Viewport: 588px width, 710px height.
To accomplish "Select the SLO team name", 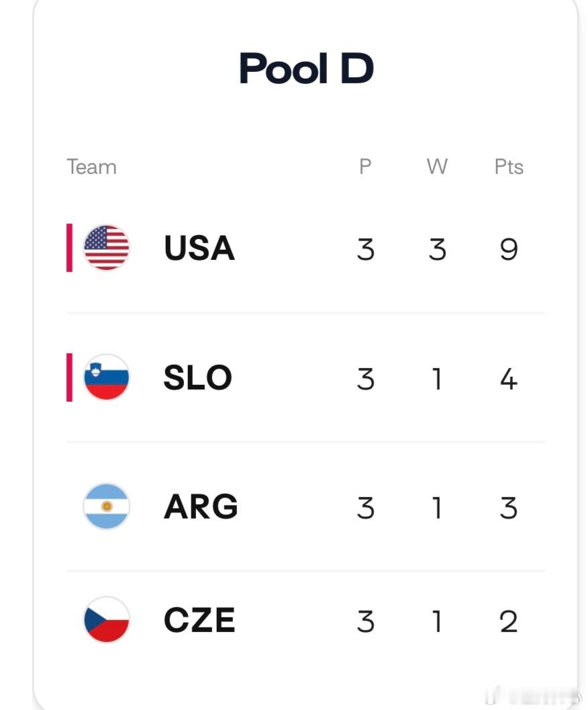I will tap(198, 378).
